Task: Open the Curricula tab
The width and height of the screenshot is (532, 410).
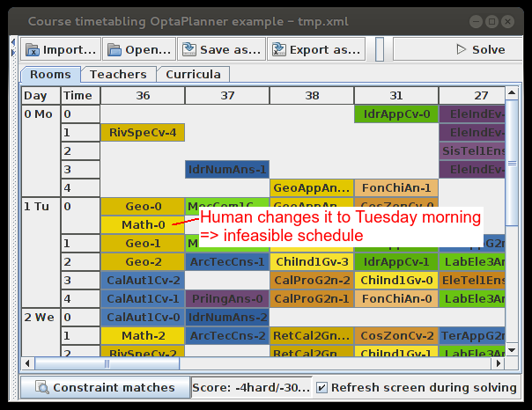Action: pos(194,75)
